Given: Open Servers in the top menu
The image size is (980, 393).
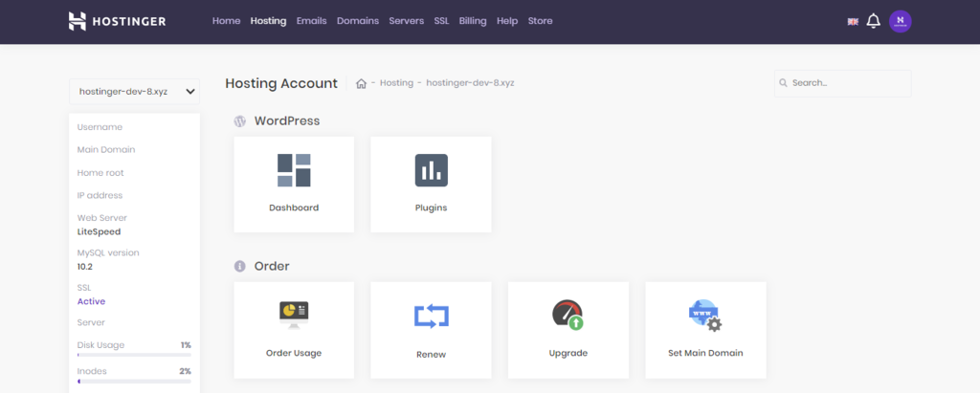Looking at the screenshot, I should pyautogui.click(x=406, y=21).
